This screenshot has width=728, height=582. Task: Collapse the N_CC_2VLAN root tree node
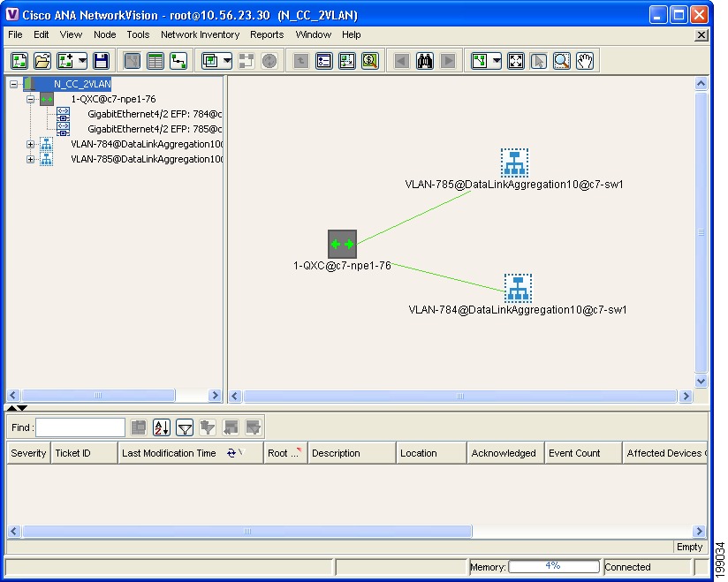pos(13,84)
